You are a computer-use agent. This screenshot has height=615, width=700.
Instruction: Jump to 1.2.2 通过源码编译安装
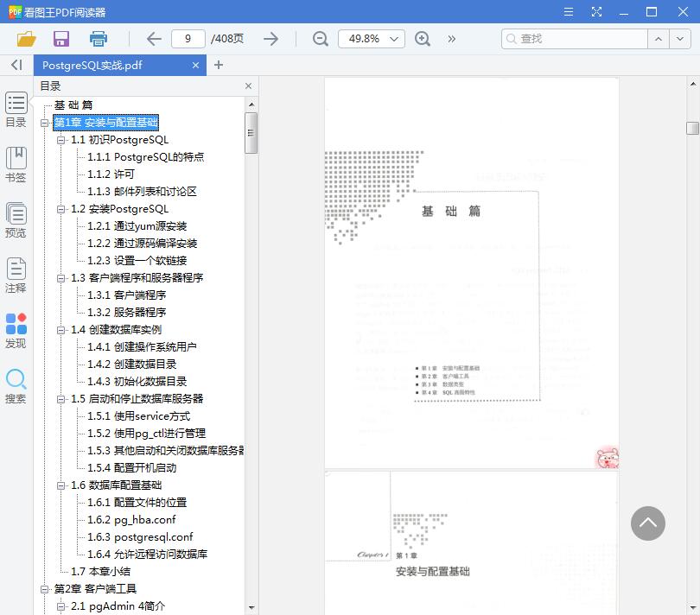click(142, 244)
